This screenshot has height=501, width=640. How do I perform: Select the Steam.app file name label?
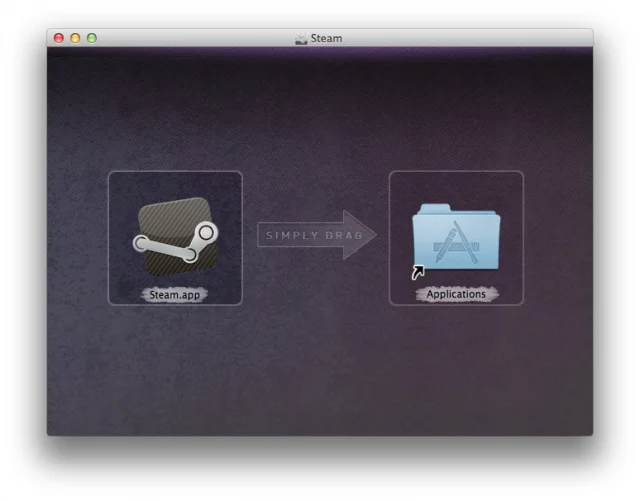(x=175, y=295)
